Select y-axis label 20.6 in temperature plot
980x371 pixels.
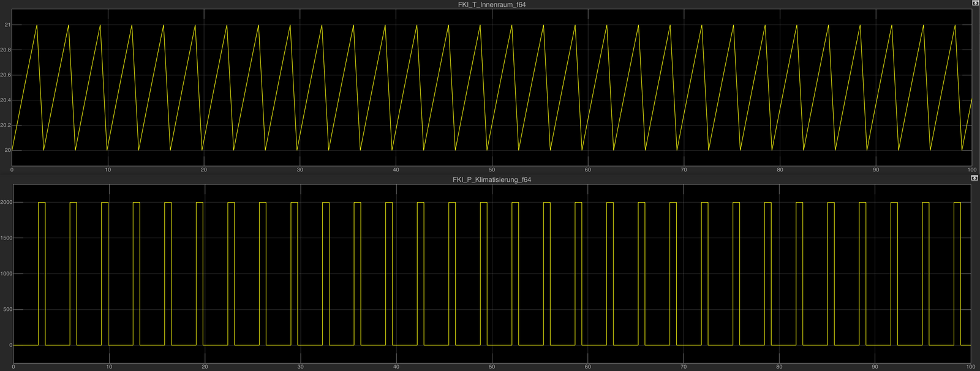(x=6, y=75)
